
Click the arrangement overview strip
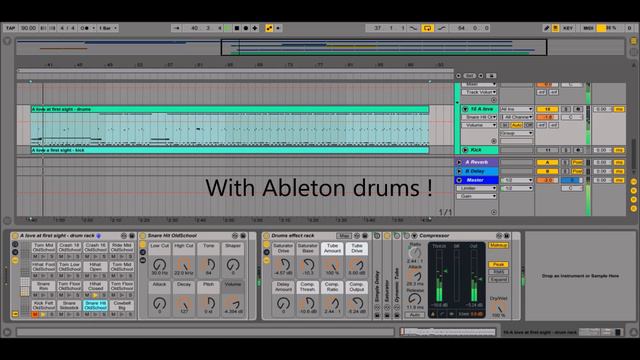320,47
